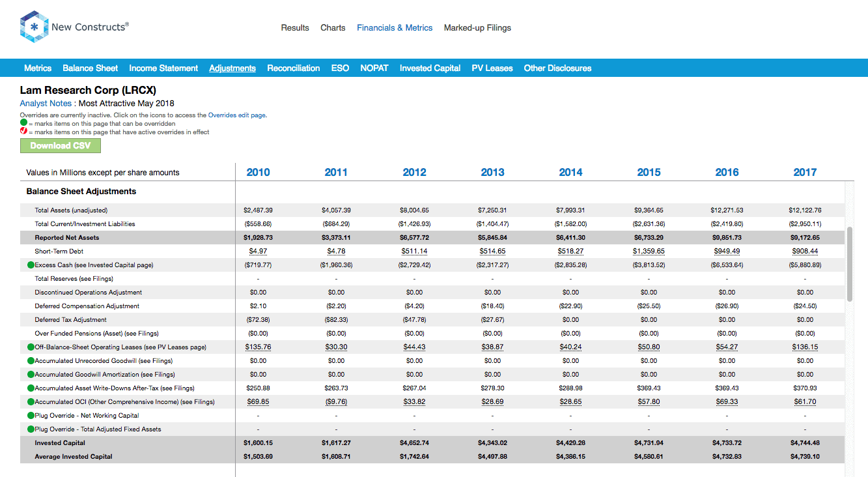Open the Results page
Screen dimensions: 868x477
coord(295,28)
